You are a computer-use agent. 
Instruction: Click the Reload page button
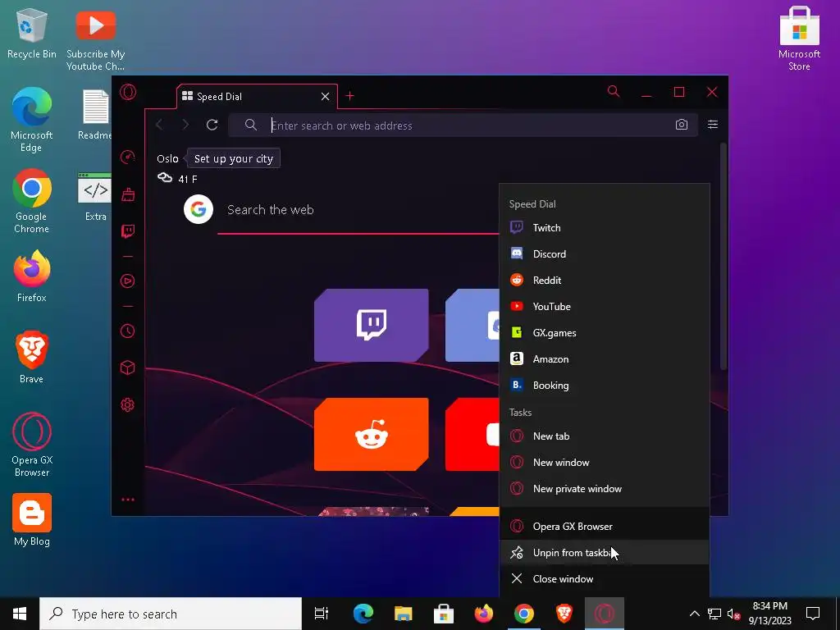[212, 125]
